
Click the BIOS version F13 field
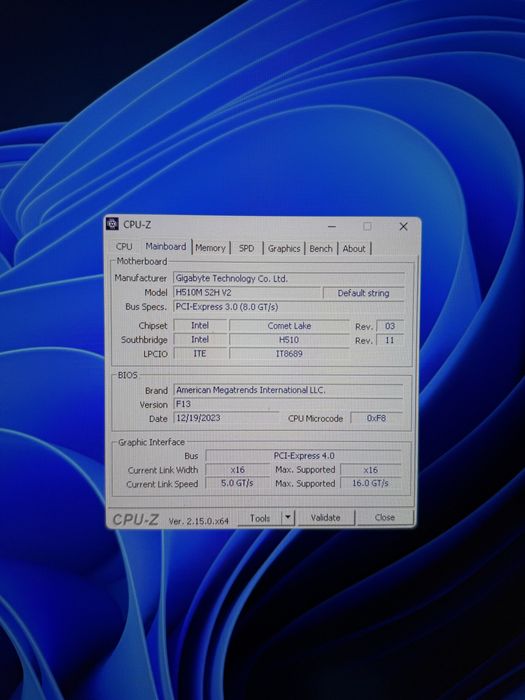pyautogui.click(x=288, y=404)
